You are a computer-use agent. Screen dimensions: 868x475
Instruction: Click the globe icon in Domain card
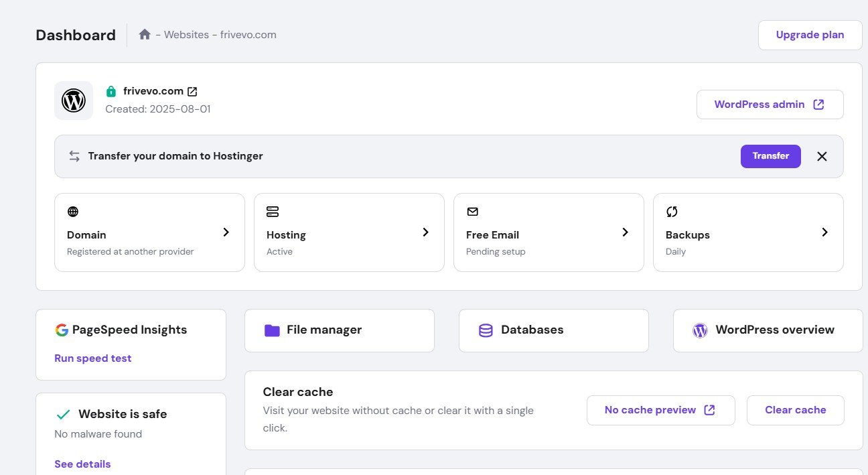(73, 212)
